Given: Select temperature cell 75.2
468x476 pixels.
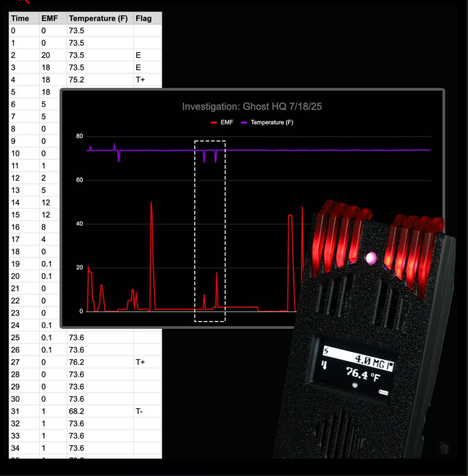Looking at the screenshot, I should (100, 80).
